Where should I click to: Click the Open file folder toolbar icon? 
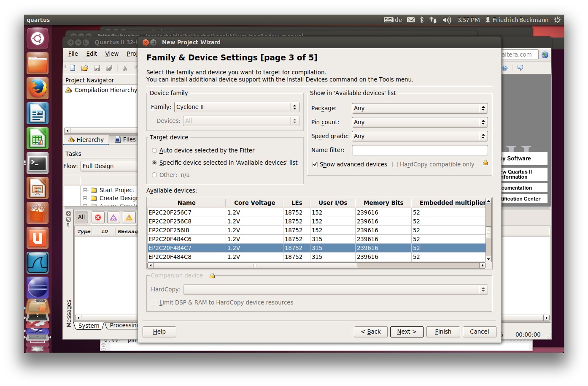(85, 68)
